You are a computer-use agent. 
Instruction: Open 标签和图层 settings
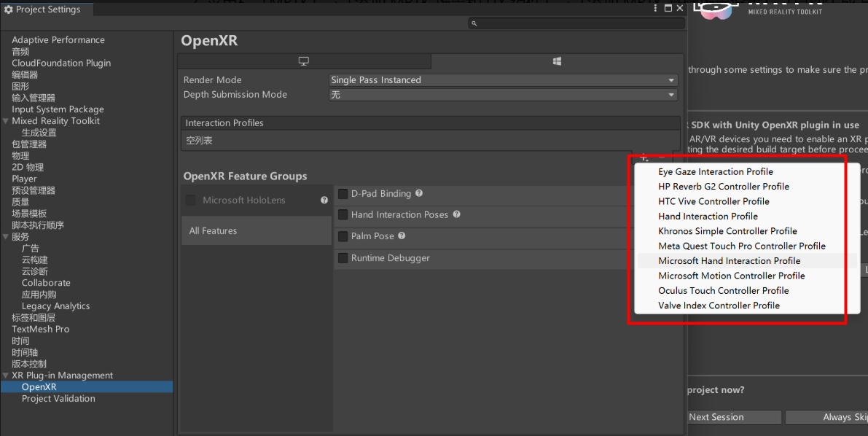click(34, 318)
